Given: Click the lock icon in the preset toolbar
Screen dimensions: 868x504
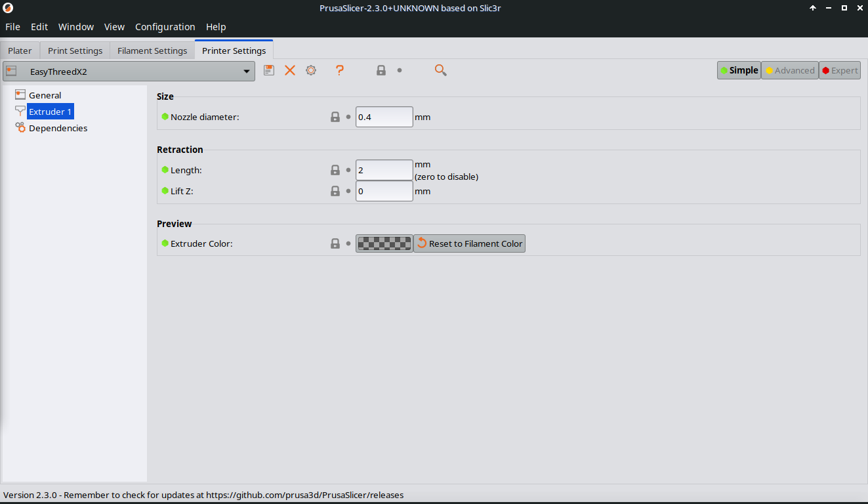Looking at the screenshot, I should [x=381, y=70].
